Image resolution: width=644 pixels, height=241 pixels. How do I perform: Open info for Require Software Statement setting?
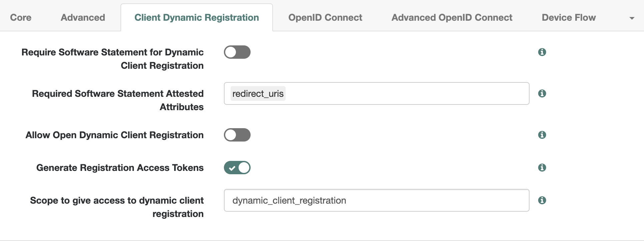542,52
